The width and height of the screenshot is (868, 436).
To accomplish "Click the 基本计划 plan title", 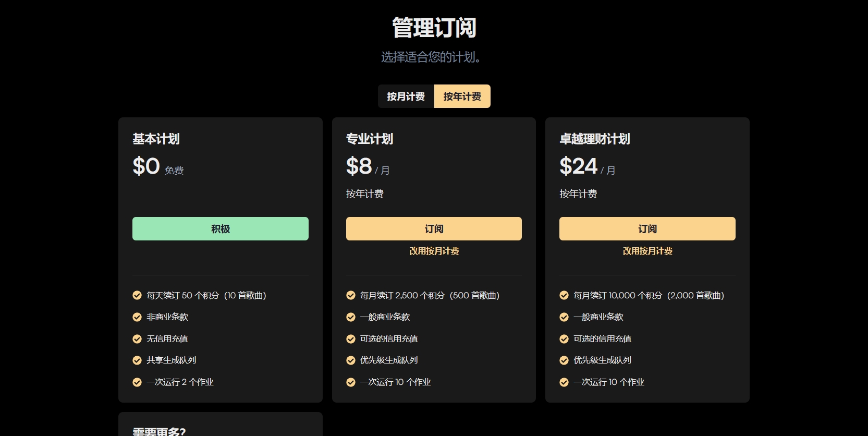I will 156,139.
